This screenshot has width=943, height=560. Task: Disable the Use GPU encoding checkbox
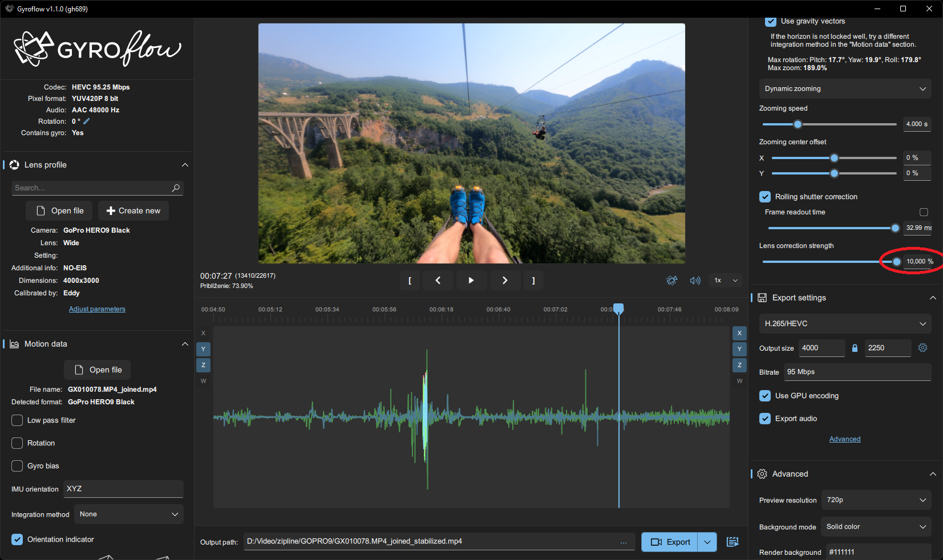pos(765,395)
